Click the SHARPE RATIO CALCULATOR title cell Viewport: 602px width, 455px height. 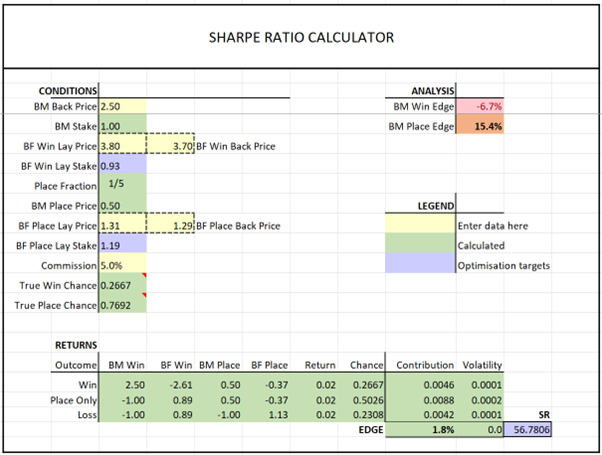click(301, 37)
